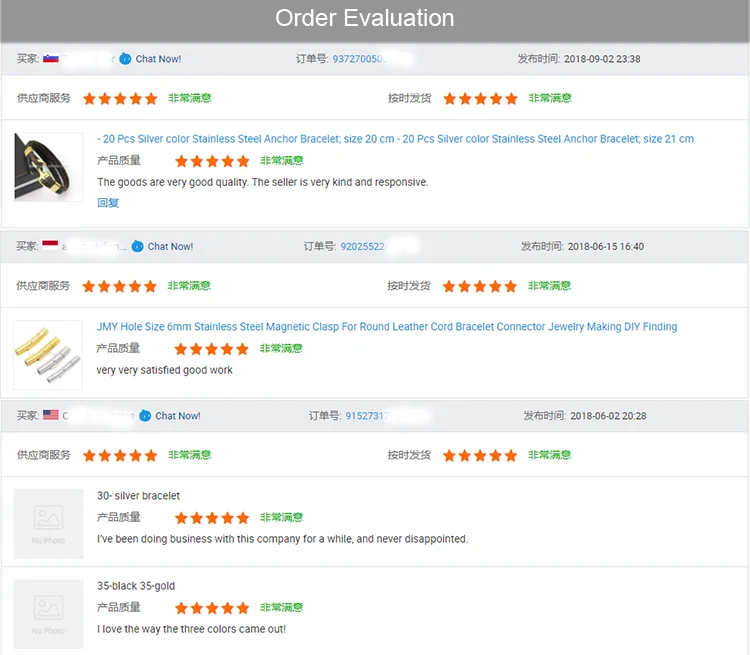Screen dimensions: 750x655
Task: Click the 按时发货 star rating in the second review
Action: pyautogui.click(x=480, y=286)
